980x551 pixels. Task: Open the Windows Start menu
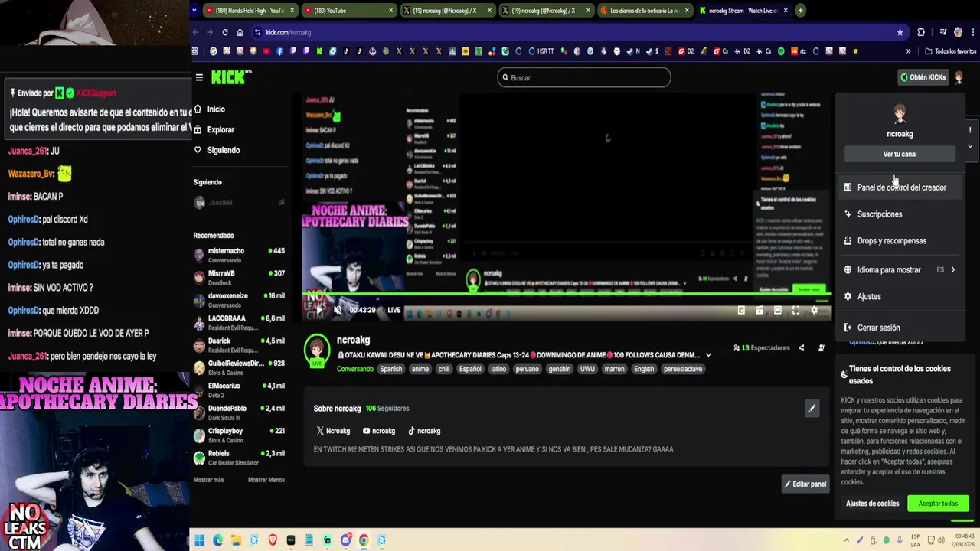coord(199,540)
